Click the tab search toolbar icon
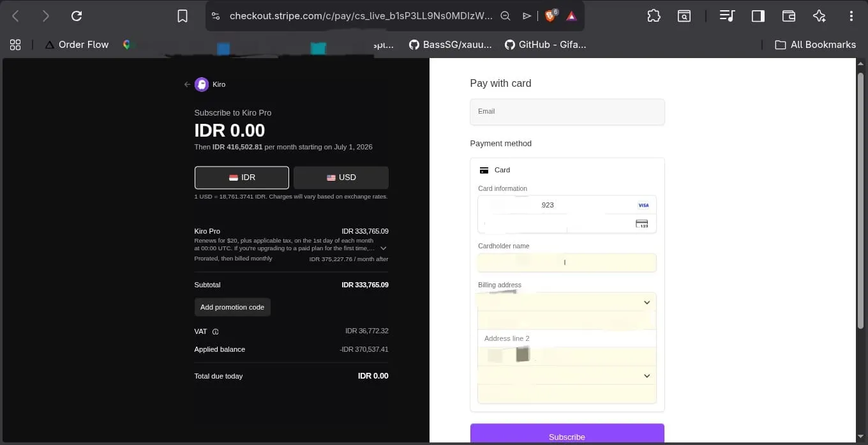 coord(684,16)
